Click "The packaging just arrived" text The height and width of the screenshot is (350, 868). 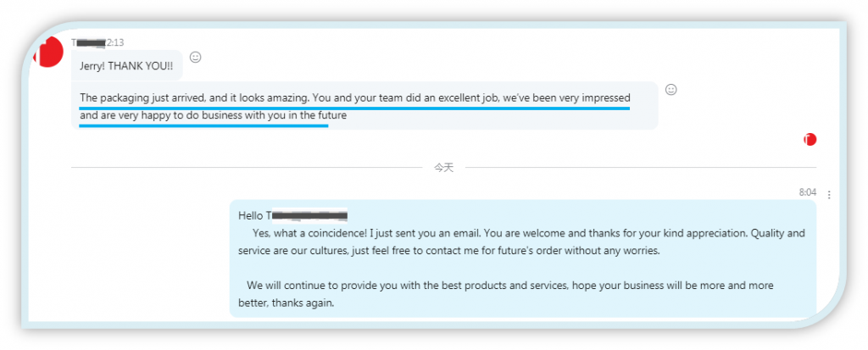click(x=142, y=98)
